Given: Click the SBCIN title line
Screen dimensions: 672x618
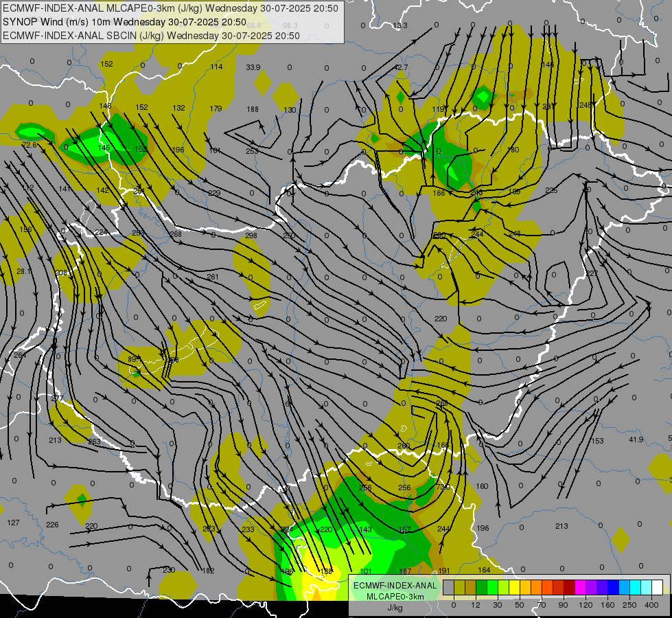Looking at the screenshot, I should 151,36.
